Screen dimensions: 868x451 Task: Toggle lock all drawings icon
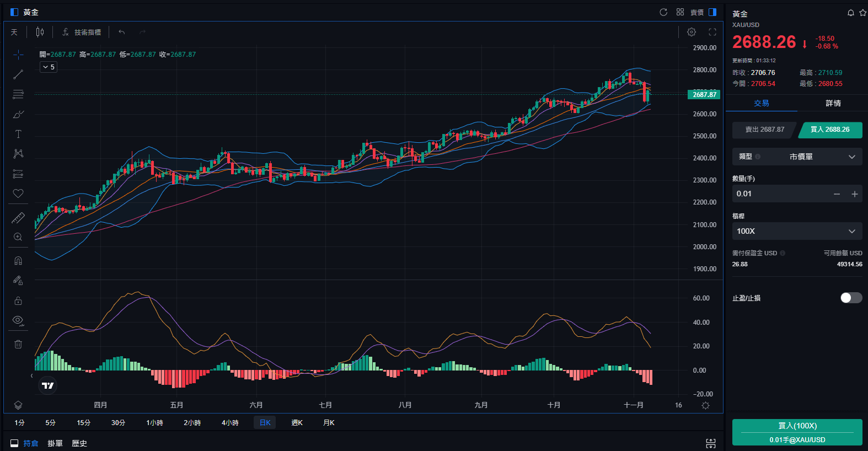point(18,300)
